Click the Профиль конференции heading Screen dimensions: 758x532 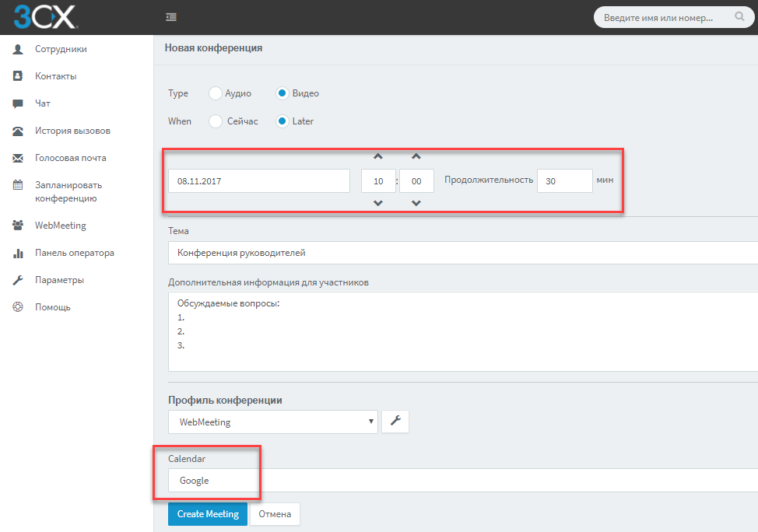[x=225, y=400]
